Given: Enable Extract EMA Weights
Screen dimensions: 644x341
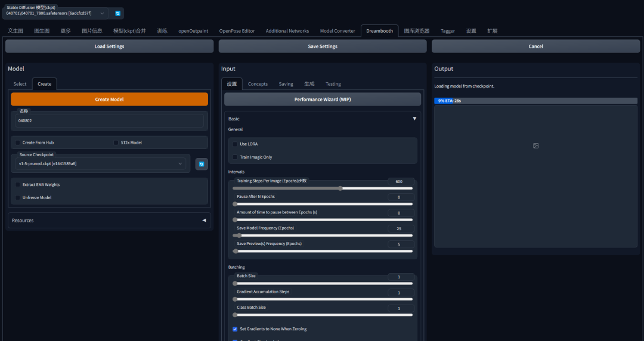Looking at the screenshot, I should (x=18, y=184).
